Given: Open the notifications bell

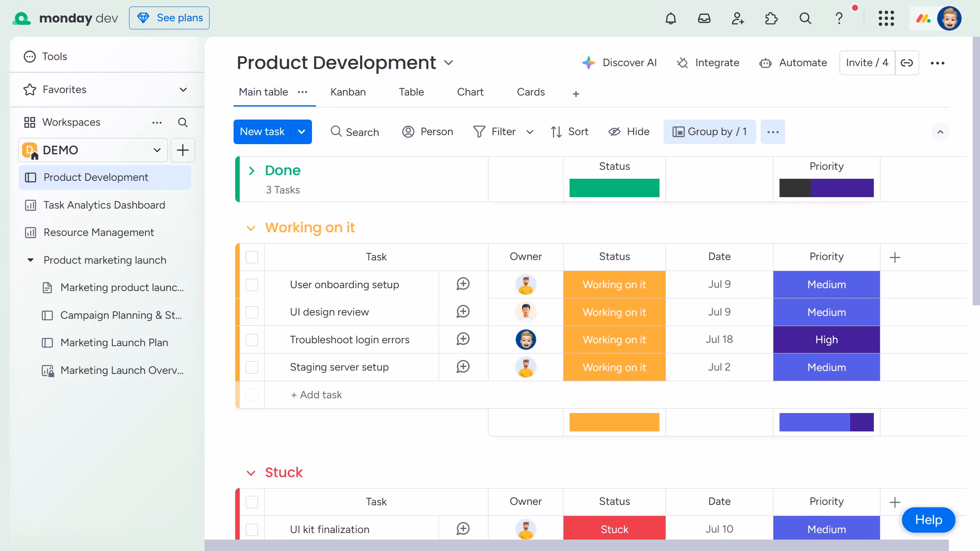Looking at the screenshot, I should 671,18.
